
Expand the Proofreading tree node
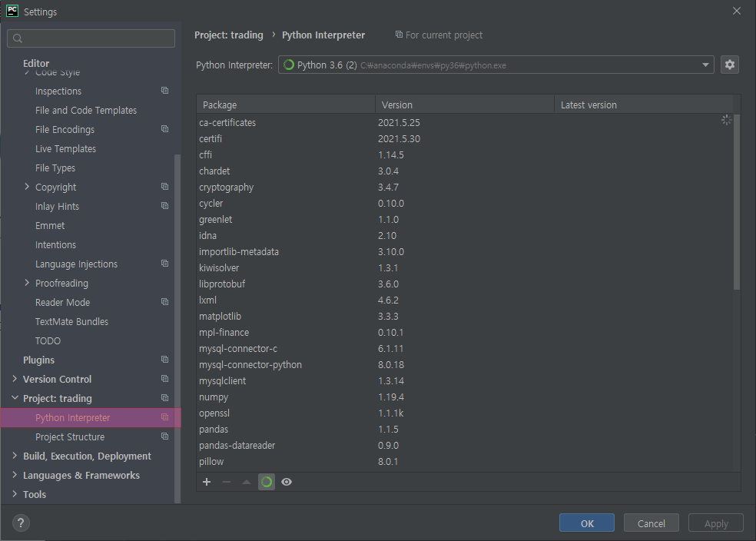(27, 283)
